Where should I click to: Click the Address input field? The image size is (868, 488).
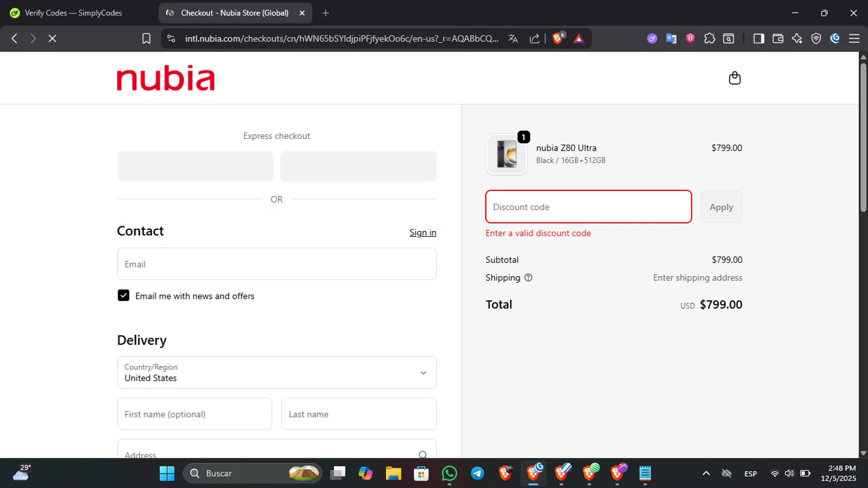click(277, 450)
